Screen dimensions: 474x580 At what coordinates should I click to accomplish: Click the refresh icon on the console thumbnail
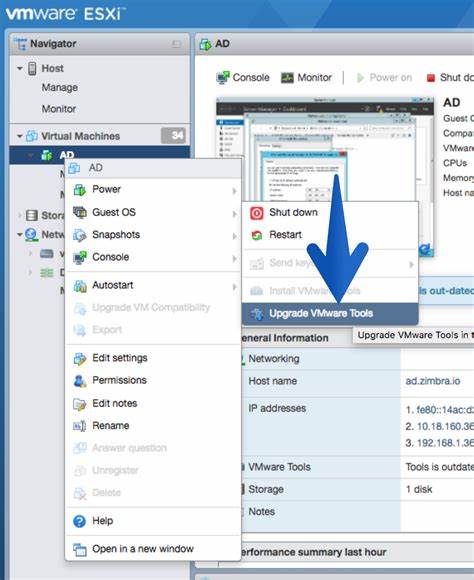point(426,249)
